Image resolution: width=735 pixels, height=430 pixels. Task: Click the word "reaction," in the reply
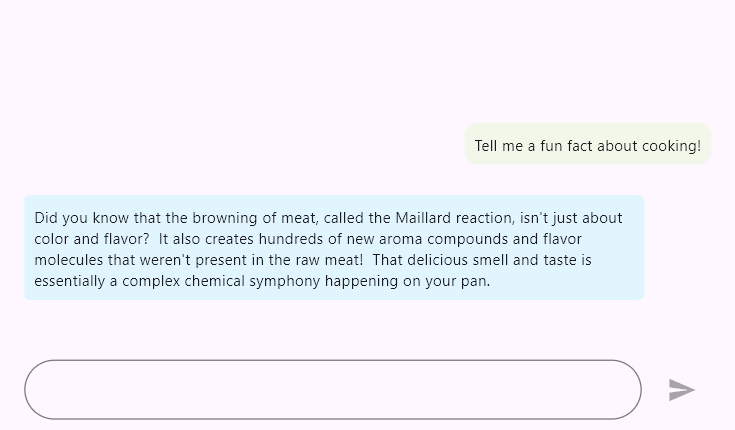pos(485,218)
